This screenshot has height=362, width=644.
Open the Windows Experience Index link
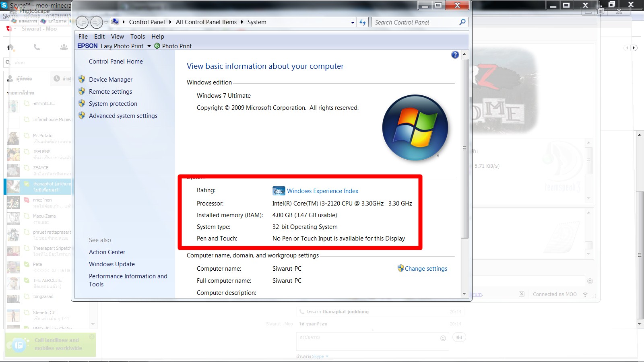322,191
